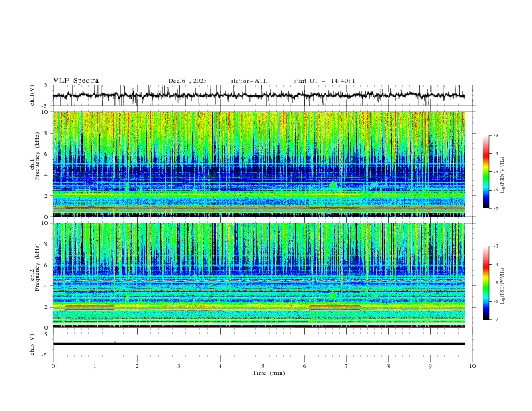Click the ch.1 colorbar "log(PSD)(V²/Hz)" label
This screenshot has height=411, width=532.
pyautogui.click(x=502, y=175)
